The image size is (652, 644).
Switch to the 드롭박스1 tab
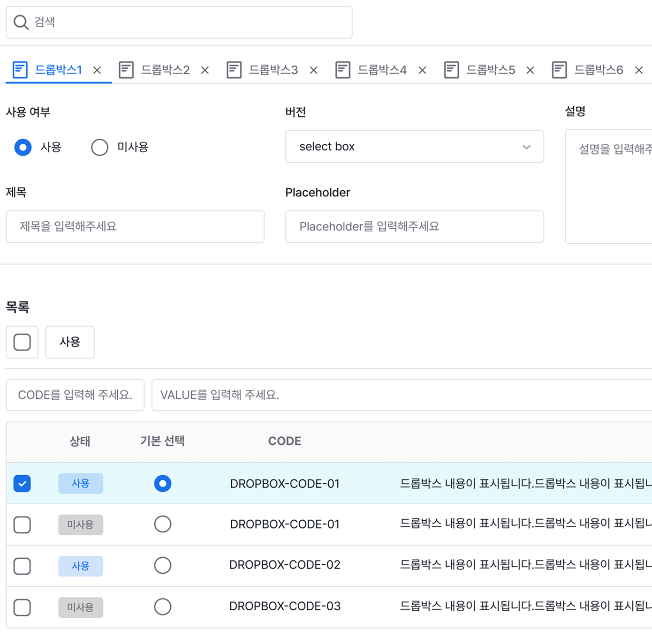tap(59, 70)
